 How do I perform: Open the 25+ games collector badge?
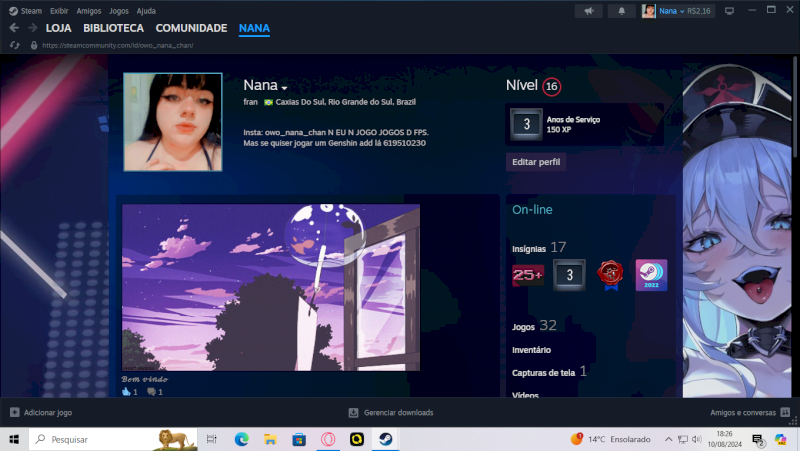tap(528, 275)
